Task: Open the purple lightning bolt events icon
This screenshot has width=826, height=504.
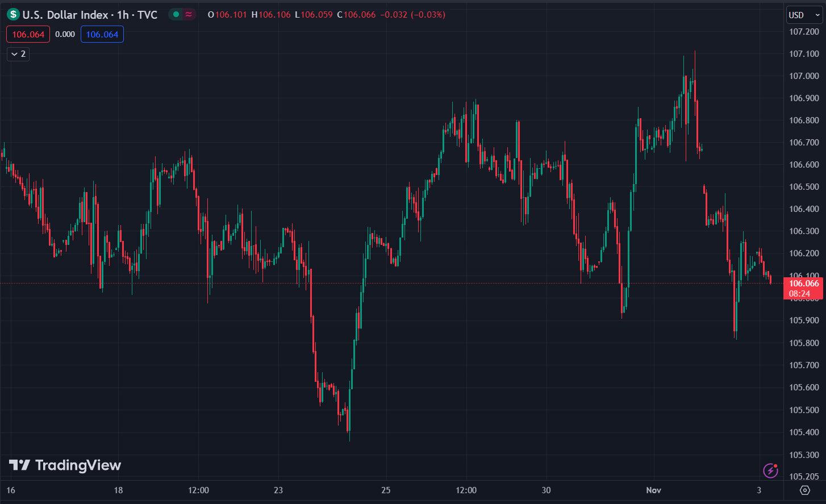Action: click(x=770, y=470)
